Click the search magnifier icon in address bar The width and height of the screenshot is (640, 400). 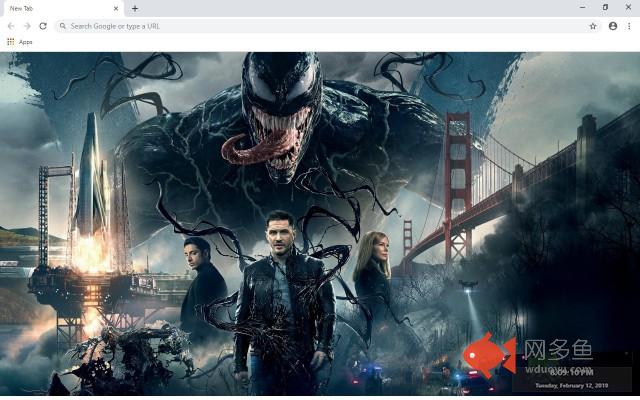click(62, 26)
